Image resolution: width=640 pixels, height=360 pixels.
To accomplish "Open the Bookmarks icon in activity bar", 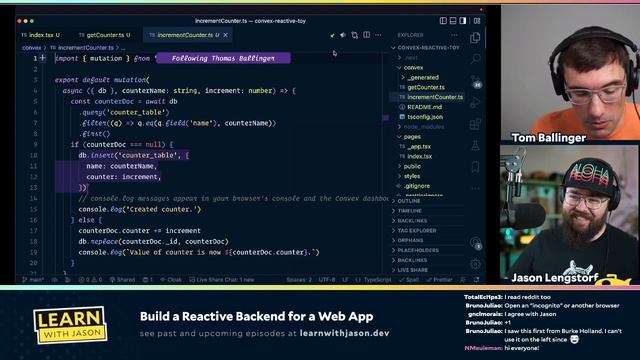I will tap(476, 167).
